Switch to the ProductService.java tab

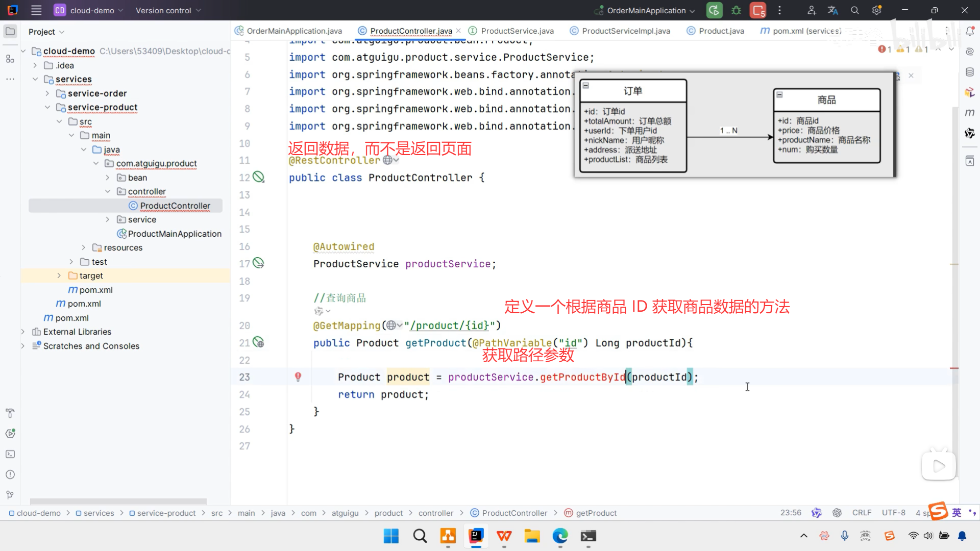point(517,31)
